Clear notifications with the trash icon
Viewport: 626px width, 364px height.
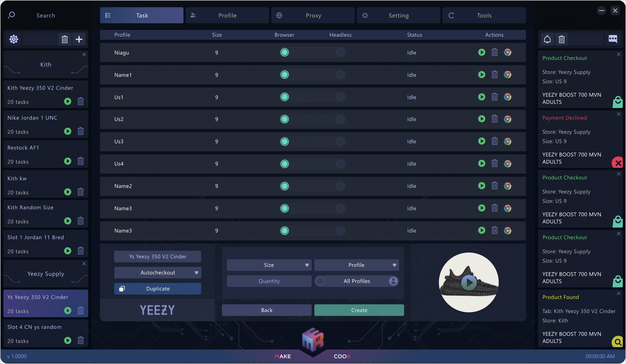click(561, 39)
